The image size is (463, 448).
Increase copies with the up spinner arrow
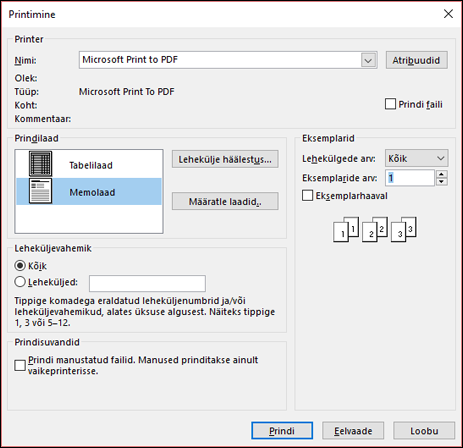441,174
